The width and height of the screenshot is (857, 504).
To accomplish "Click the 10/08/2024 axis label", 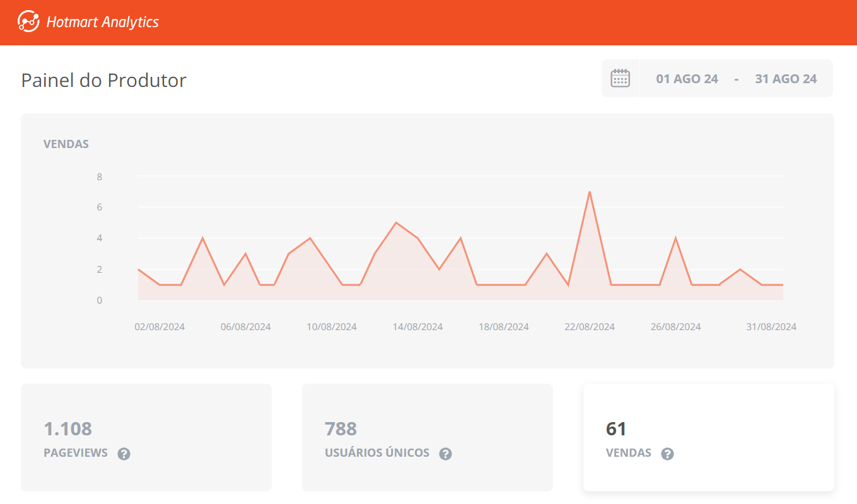I will [x=332, y=326].
